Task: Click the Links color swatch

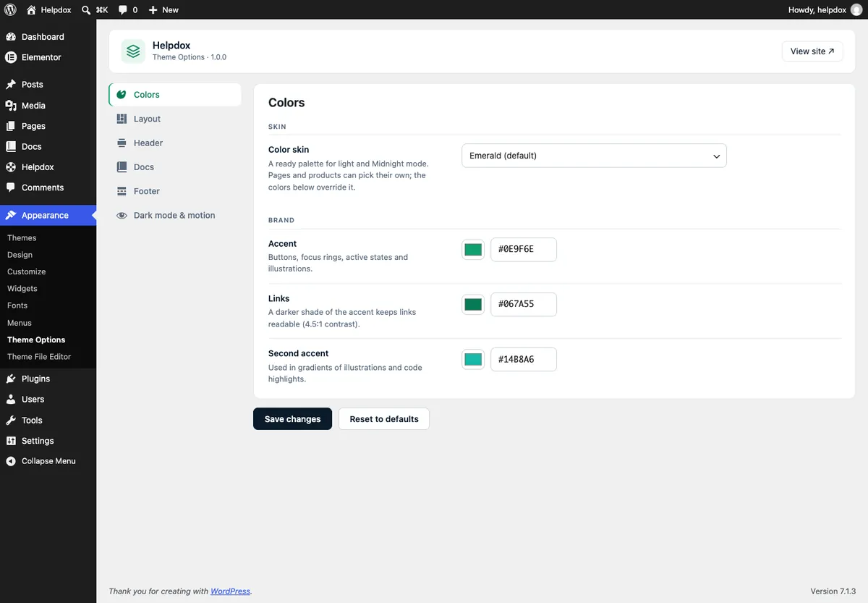Action: pyautogui.click(x=473, y=305)
